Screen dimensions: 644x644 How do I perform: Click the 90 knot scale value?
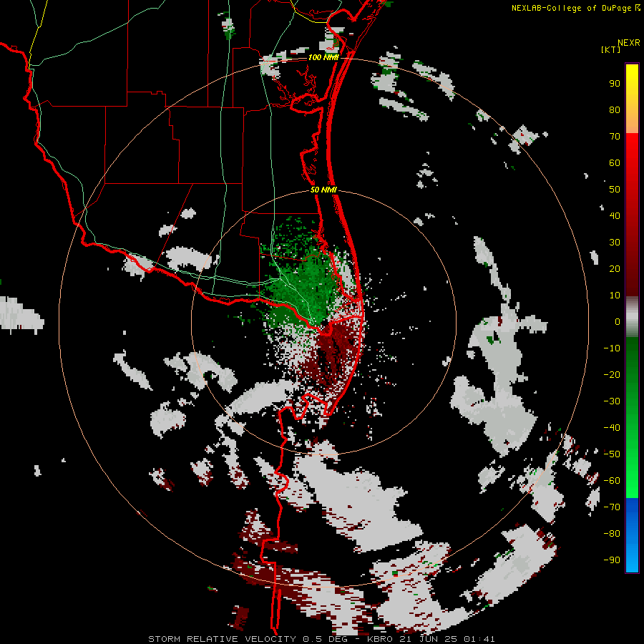click(615, 84)
